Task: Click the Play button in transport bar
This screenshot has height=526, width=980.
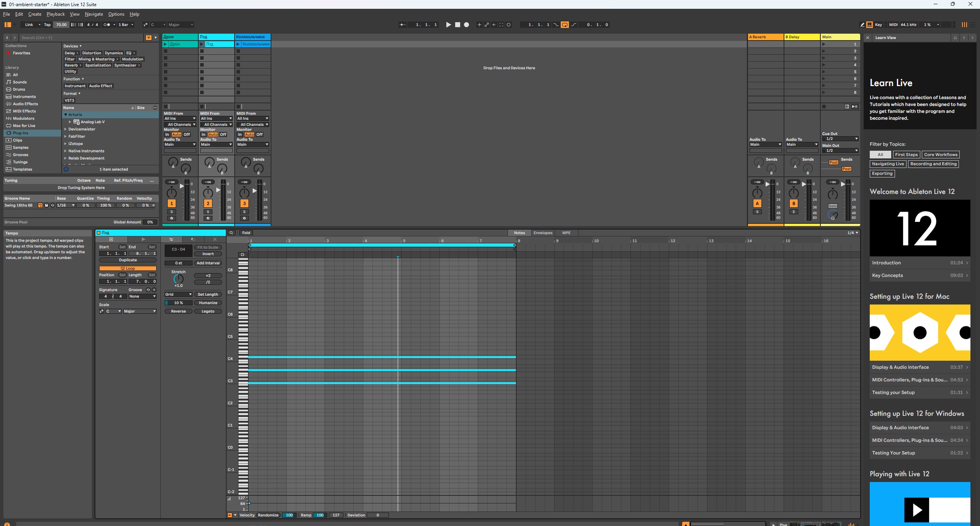Action: (448, 24)
